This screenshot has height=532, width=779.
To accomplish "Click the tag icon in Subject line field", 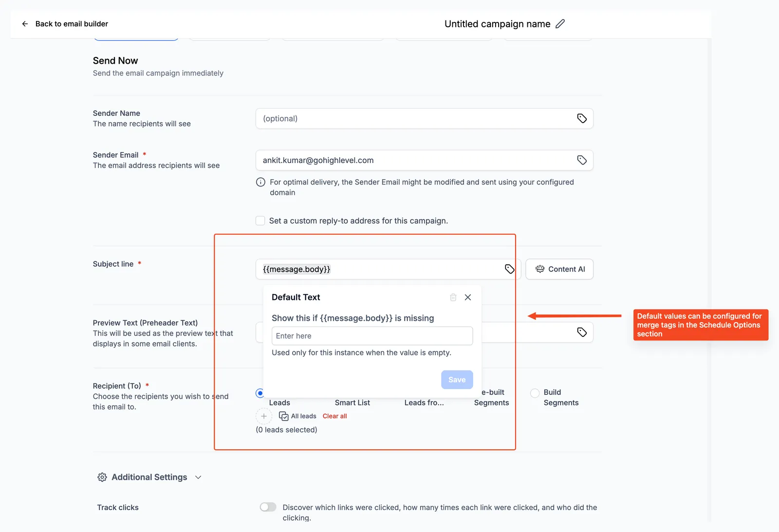I will (x=510, y=269).
